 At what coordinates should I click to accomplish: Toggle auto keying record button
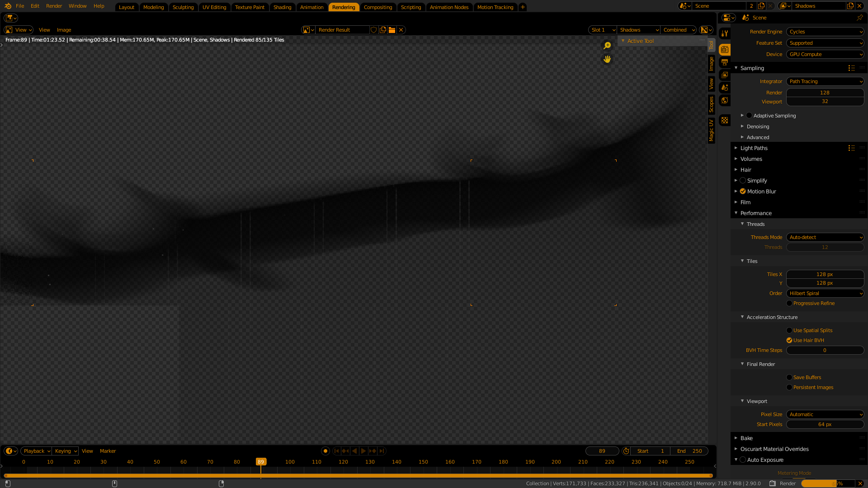point(325,451)
